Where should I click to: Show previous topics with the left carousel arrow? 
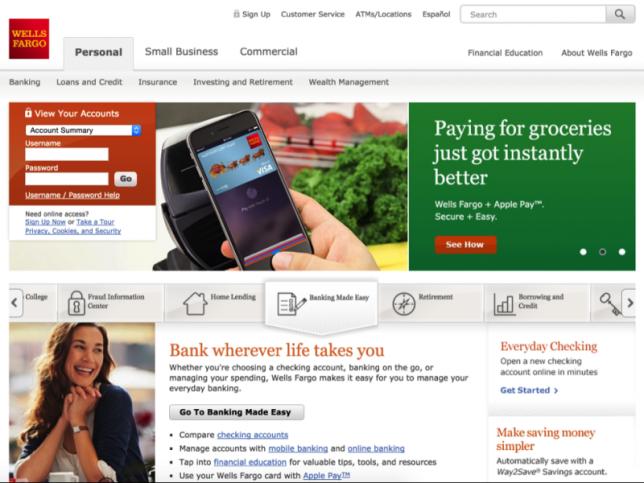(15, 303)
